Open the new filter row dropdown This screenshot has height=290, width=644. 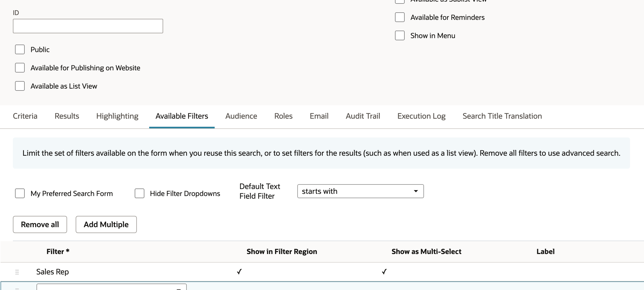point(111,287)
